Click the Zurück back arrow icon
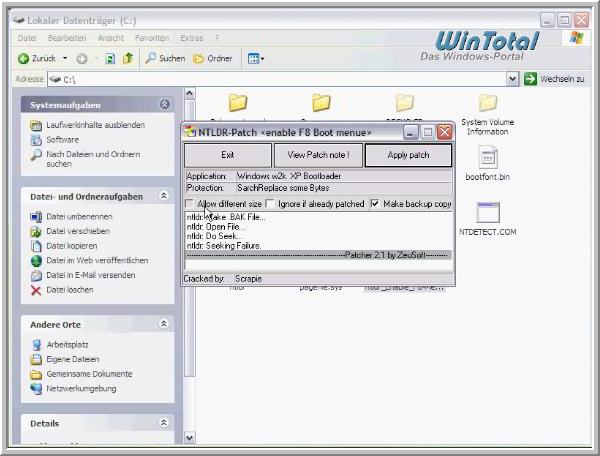This screenshot has height=456, width=600. tap(23, 59)
